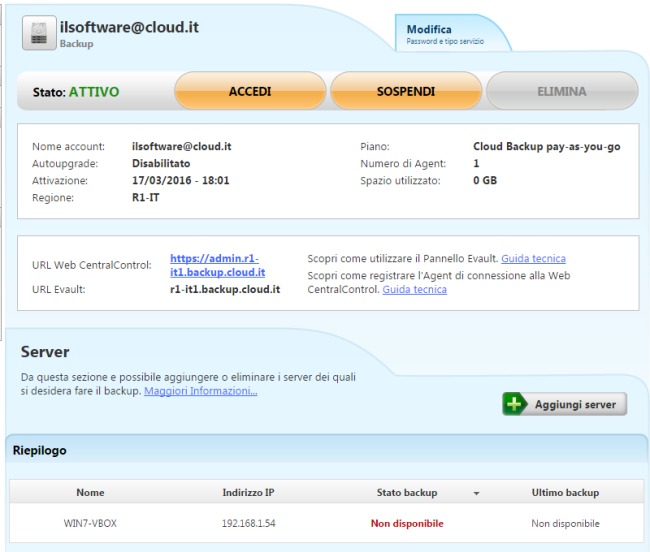650x552 pixels.
Task: Click the green plus icon on Aggiungi server
Action: (514, 404)
